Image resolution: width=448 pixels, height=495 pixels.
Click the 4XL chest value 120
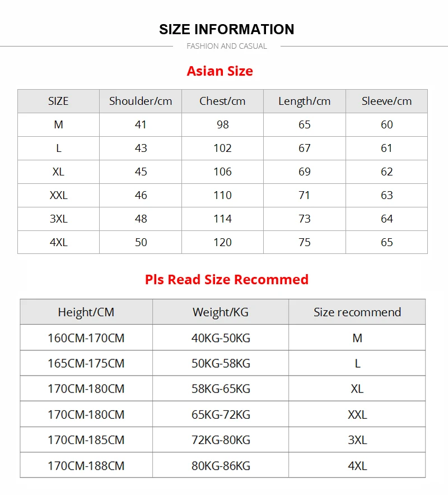pos(222,242)
